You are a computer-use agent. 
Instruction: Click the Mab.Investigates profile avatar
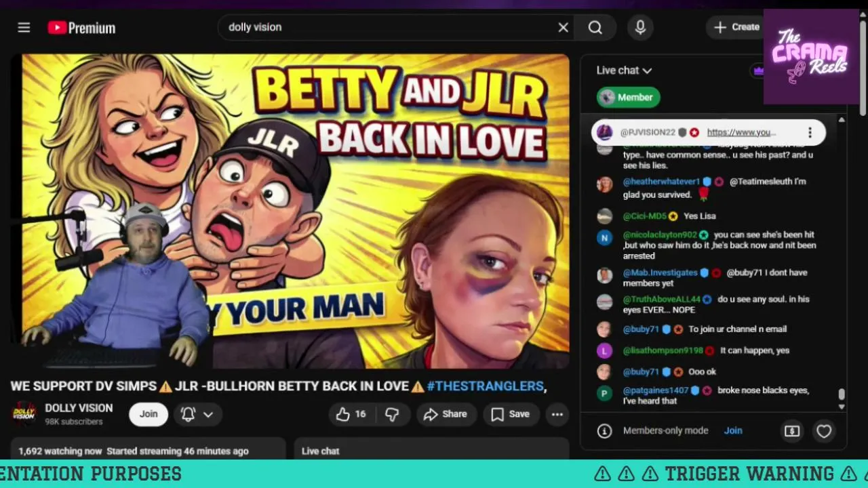point(604,275)
